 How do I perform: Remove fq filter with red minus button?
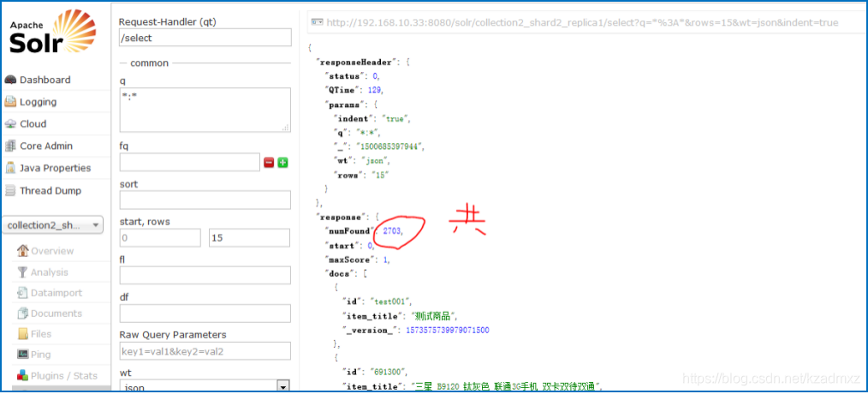click(269, 163)
